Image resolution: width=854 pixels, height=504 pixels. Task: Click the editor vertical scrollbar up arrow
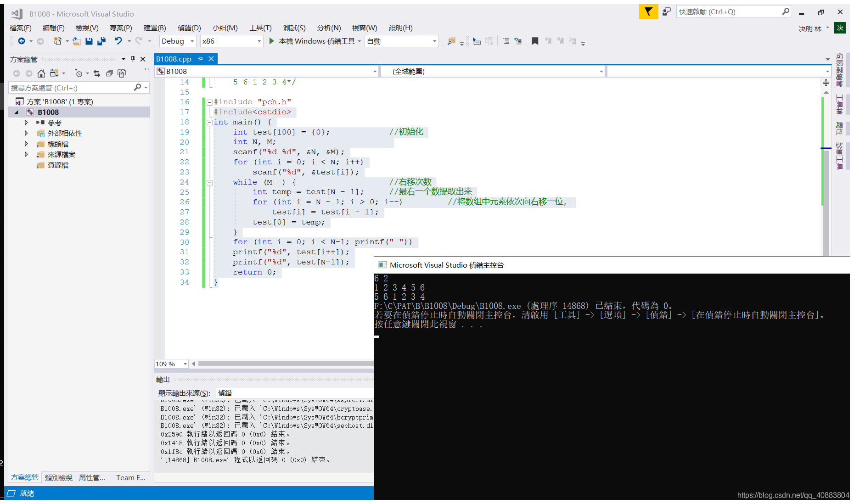[x=826, y=92]
